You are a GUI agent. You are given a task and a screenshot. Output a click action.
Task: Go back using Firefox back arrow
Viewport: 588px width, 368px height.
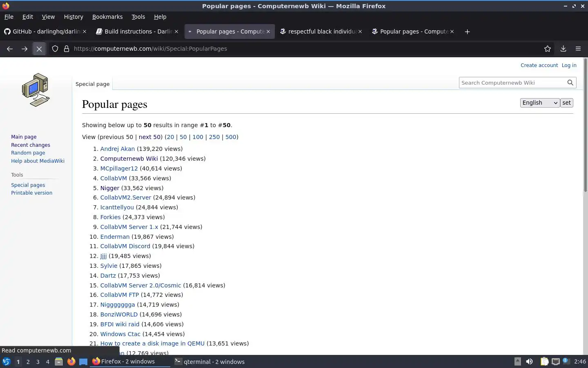10,49
